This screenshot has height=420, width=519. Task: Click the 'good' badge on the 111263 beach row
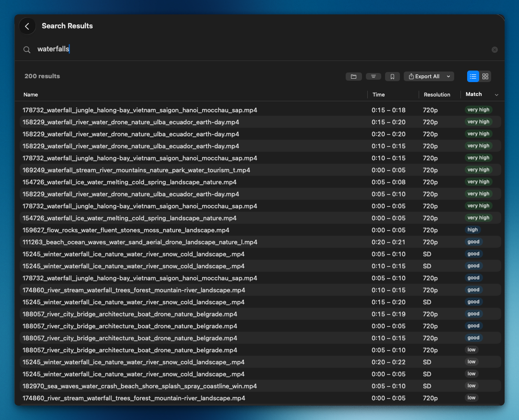click(x=473, y=241)
